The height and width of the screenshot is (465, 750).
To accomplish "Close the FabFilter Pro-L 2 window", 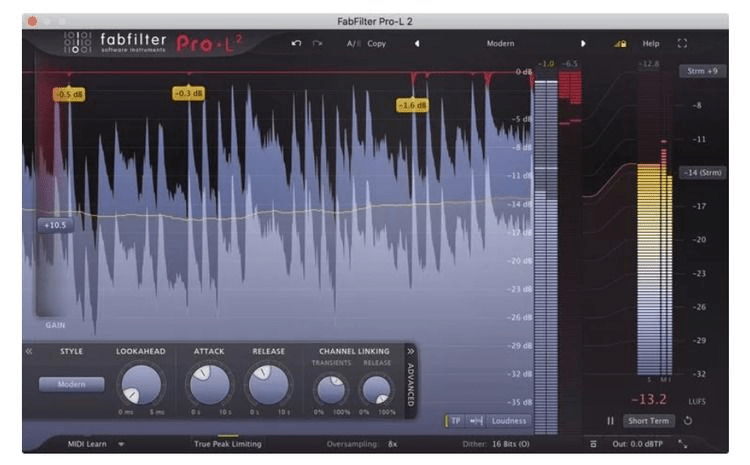I will pos(33,21).
